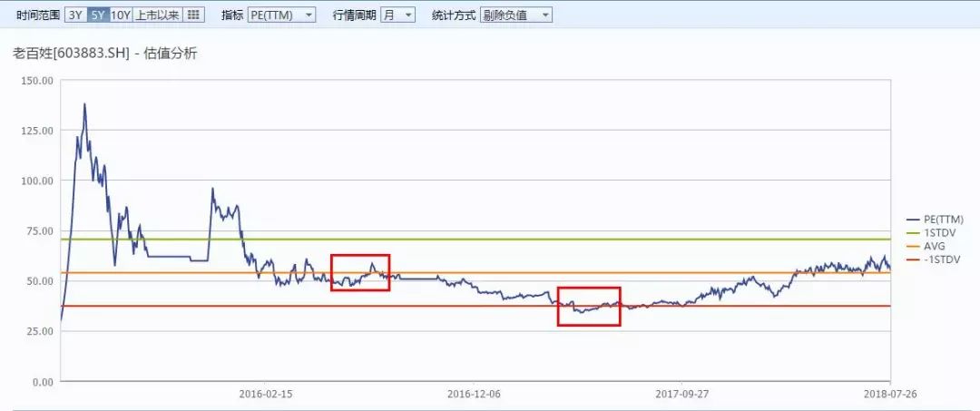Select the 3Y time range
This screenshot has height=411, width=980.
pyautogui.click(x=75, y=15)
